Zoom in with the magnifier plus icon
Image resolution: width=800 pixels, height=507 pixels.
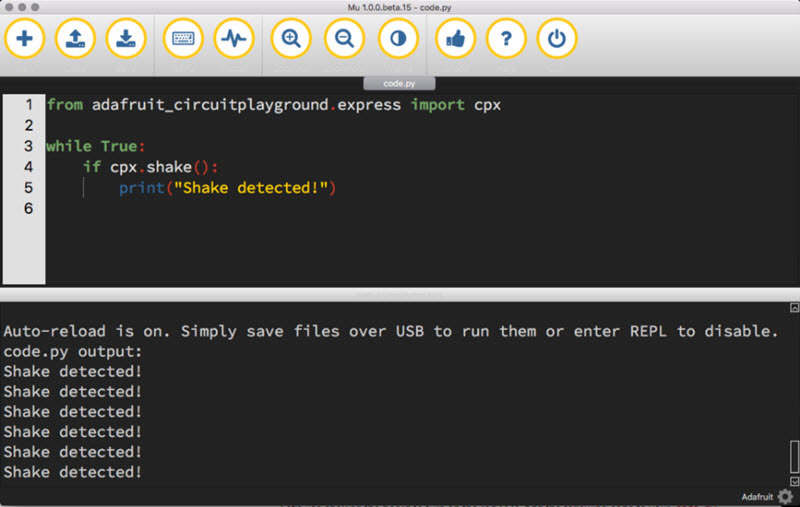[x=291, y=40]
